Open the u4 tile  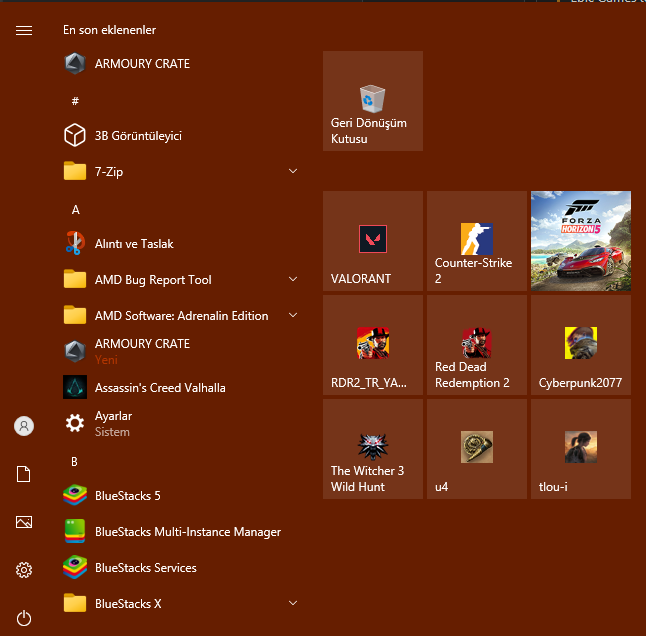477,449
